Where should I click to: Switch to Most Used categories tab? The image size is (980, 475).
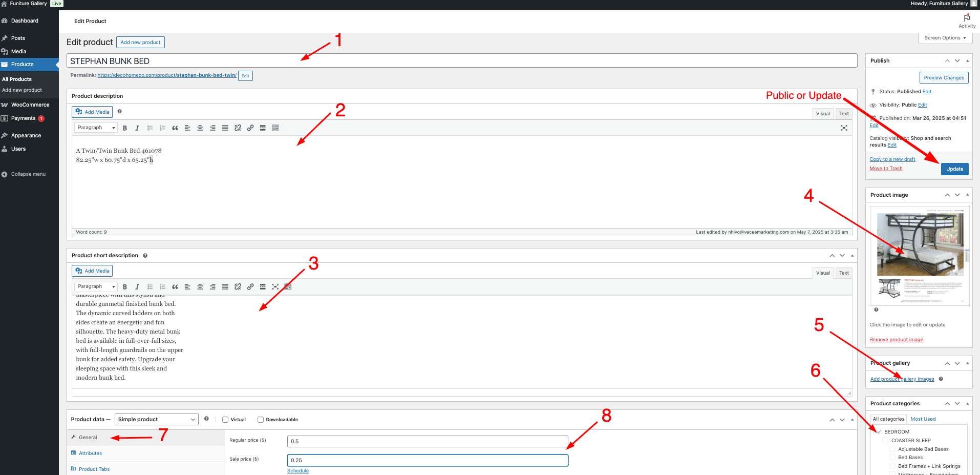[x=923, y=419]
